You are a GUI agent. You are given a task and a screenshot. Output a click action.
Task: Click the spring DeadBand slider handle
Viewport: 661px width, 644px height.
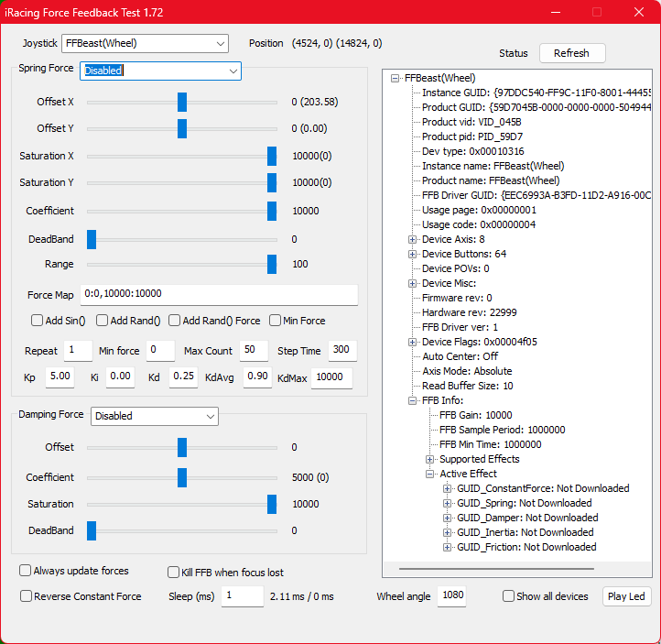coord(92,239)
